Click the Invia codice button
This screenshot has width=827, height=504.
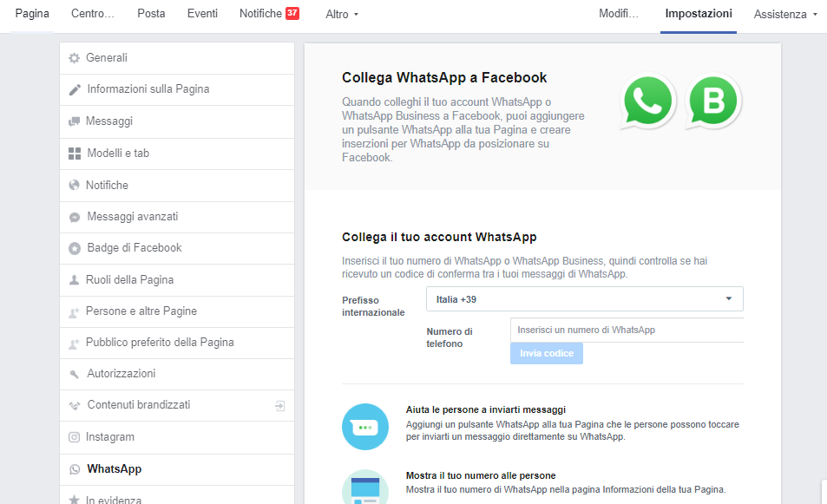coord(547,353)
